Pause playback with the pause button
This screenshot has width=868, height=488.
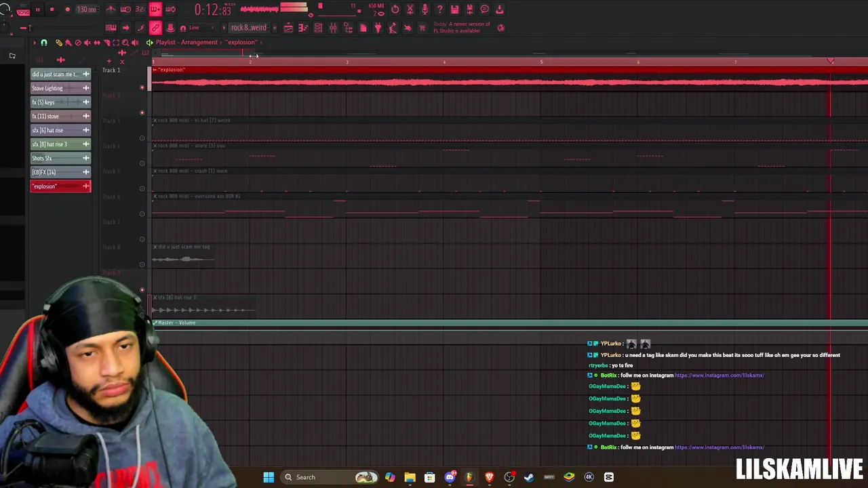pos(37,9)
